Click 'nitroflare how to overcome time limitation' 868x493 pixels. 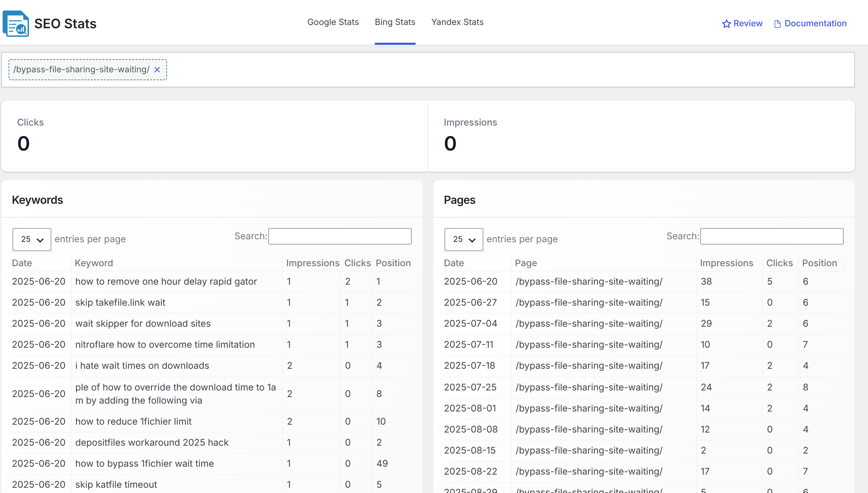(165, 344)
